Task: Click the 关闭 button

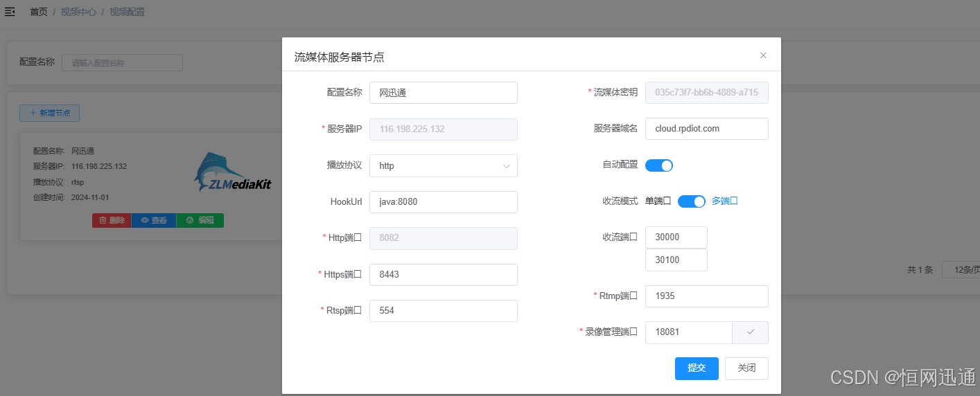Action: tap(746, 368)
